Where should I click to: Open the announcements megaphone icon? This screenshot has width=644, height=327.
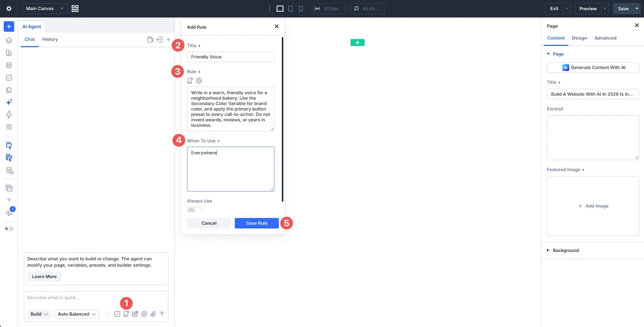coord(9,213)
